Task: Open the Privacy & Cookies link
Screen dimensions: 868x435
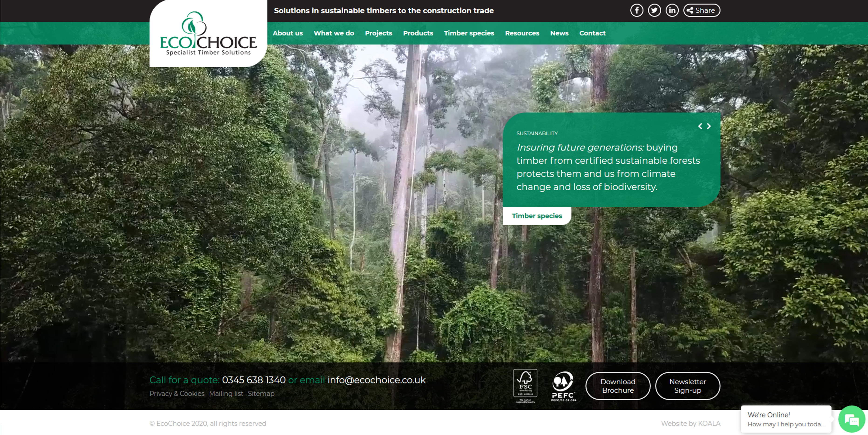Action: tap(177, 394)
